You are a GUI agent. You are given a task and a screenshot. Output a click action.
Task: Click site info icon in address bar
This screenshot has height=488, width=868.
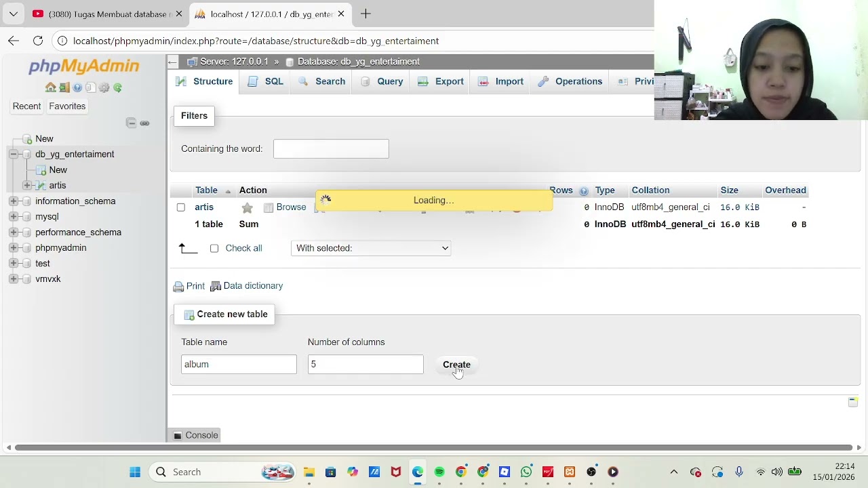(x=62, y=41)
